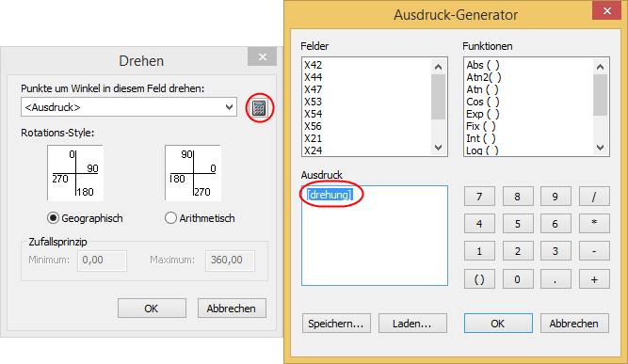
Task: Load an expression with Laden...
Action: [412, 324]
